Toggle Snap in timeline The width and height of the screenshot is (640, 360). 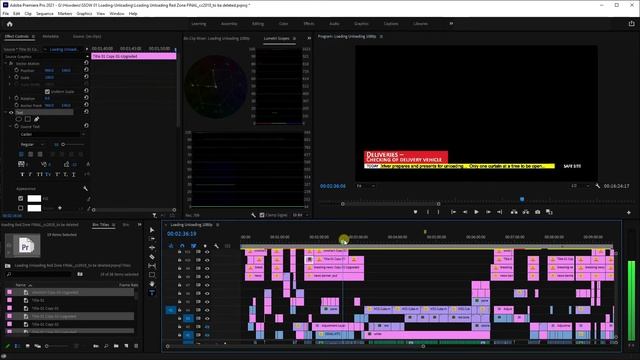[182, 246]
